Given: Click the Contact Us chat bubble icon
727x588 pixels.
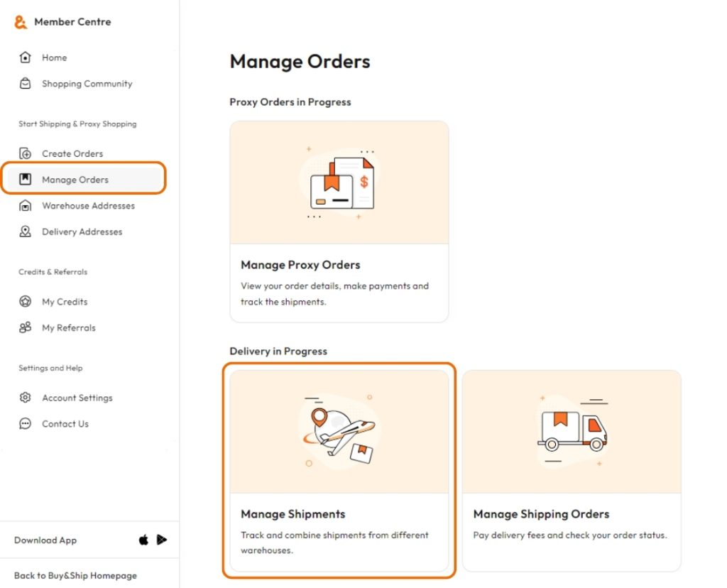Looking at the screenshot, I should point(26,424).
